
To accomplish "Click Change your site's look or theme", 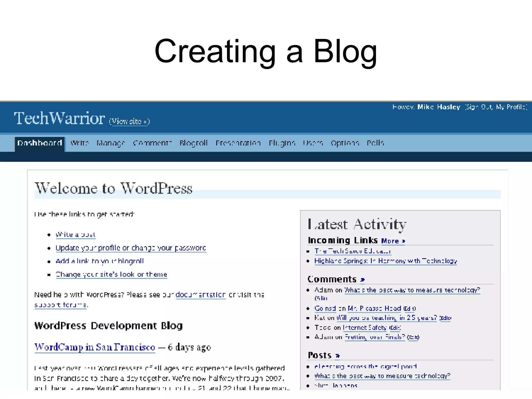I will point(111,275).
